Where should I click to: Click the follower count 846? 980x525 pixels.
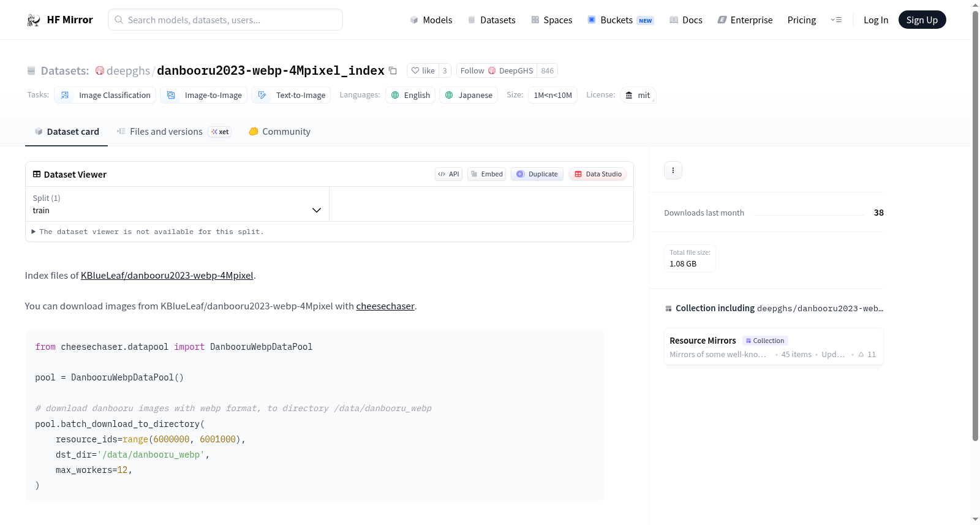(x=548, y=71)
